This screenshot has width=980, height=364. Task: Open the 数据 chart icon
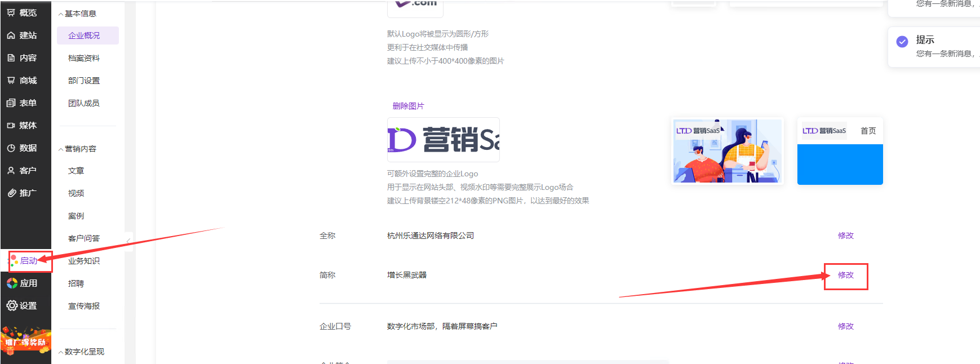11,148
